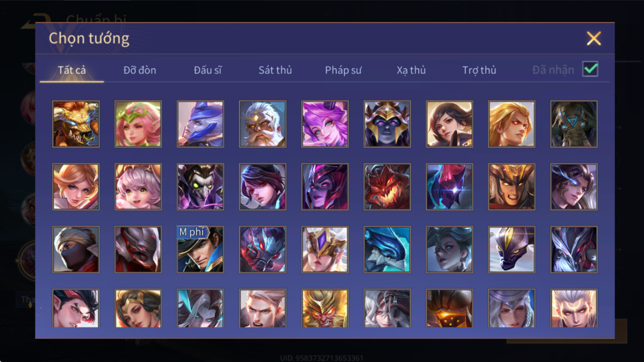644x362 pixels.
Task: Choose the blue dragon creature hero
Action: coord(387,249)
